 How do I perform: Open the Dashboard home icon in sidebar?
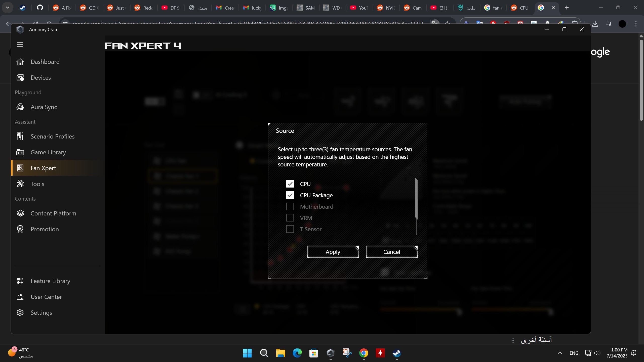pos(20,62)
